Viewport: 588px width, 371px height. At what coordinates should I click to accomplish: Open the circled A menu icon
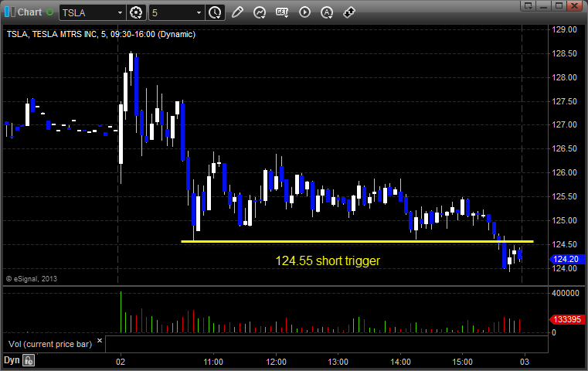(x=327, y=12)
